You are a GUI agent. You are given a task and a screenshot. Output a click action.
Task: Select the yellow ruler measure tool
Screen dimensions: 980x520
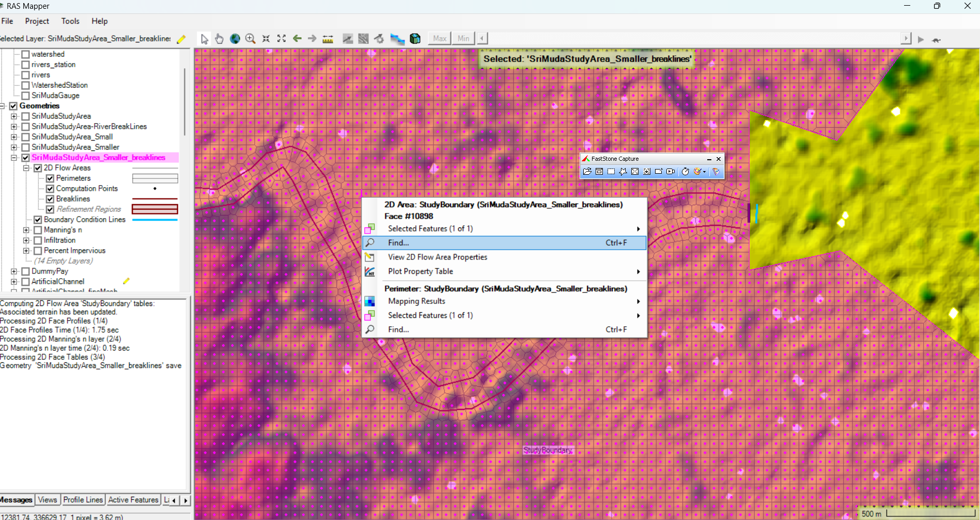click(x=328, y=39)
